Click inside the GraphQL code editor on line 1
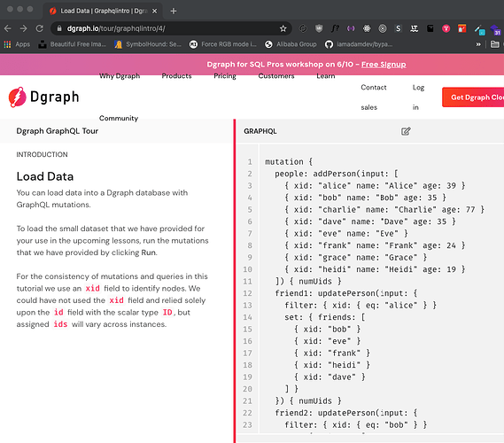This screenshot has height=443, width=504. (289, 162)
